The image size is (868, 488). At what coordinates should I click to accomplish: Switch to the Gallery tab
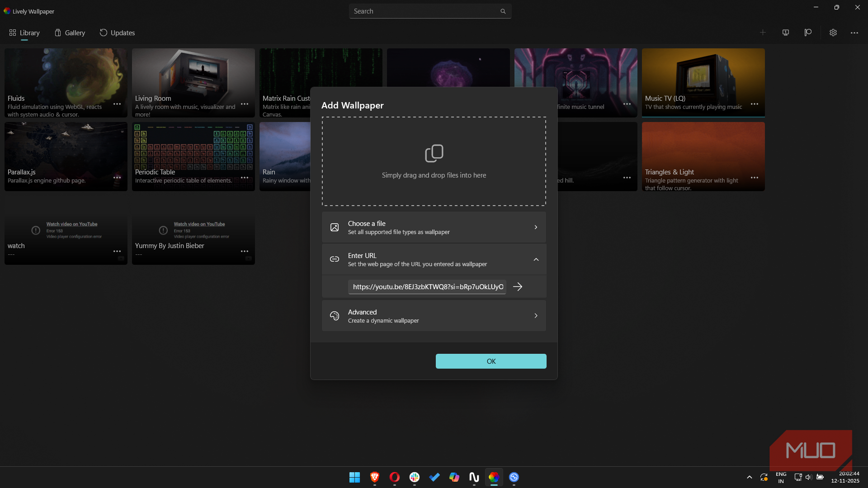70,33
